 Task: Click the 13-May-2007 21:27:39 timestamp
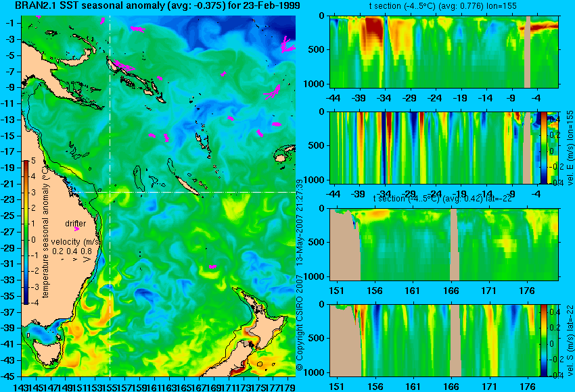[300, 222]
